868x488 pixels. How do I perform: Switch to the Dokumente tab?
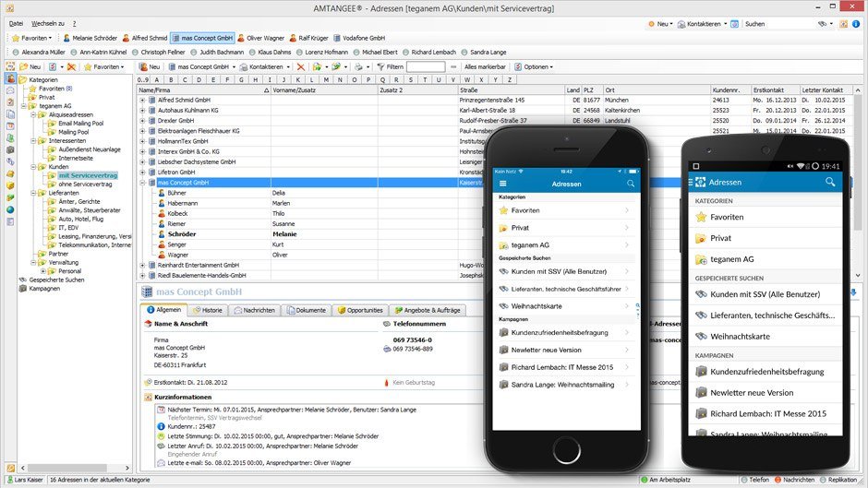coord(307,310)
